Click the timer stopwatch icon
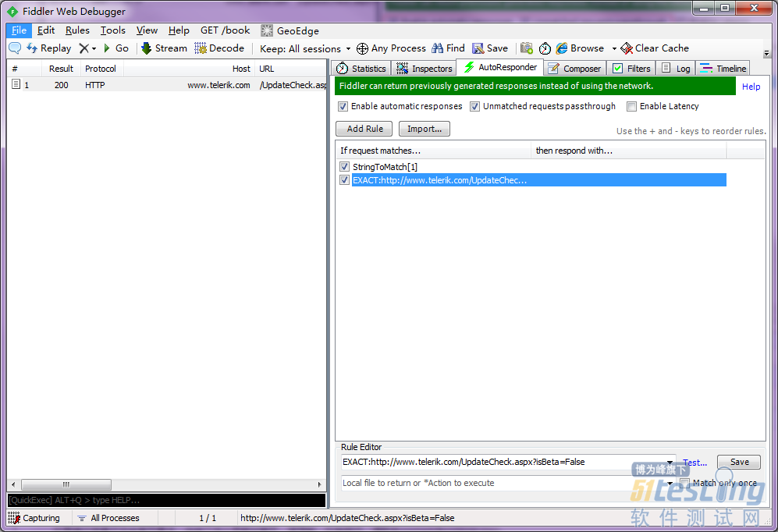 tap(545, 48)
